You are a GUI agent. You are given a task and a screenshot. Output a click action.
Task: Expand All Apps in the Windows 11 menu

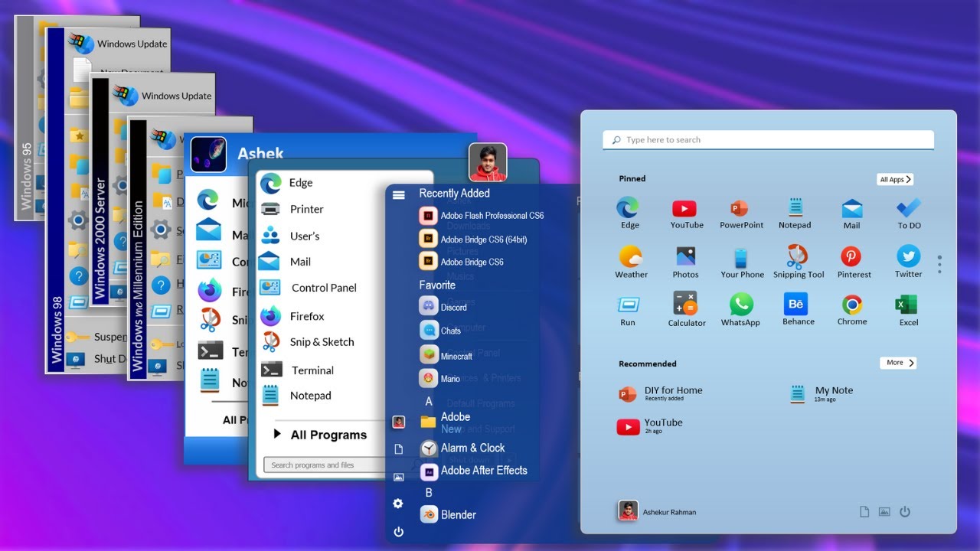tap(895, 179)
